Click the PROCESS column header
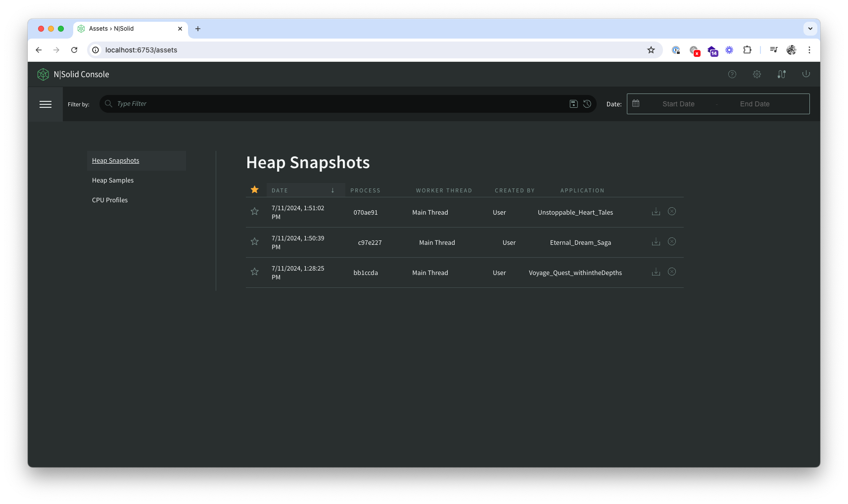Screen dimensions: 848x504 point(366,190)
